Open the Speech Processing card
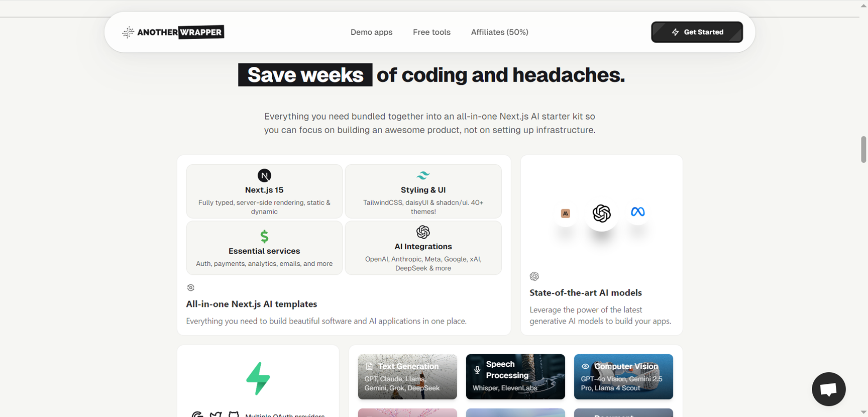 click(x=515, y=377)
